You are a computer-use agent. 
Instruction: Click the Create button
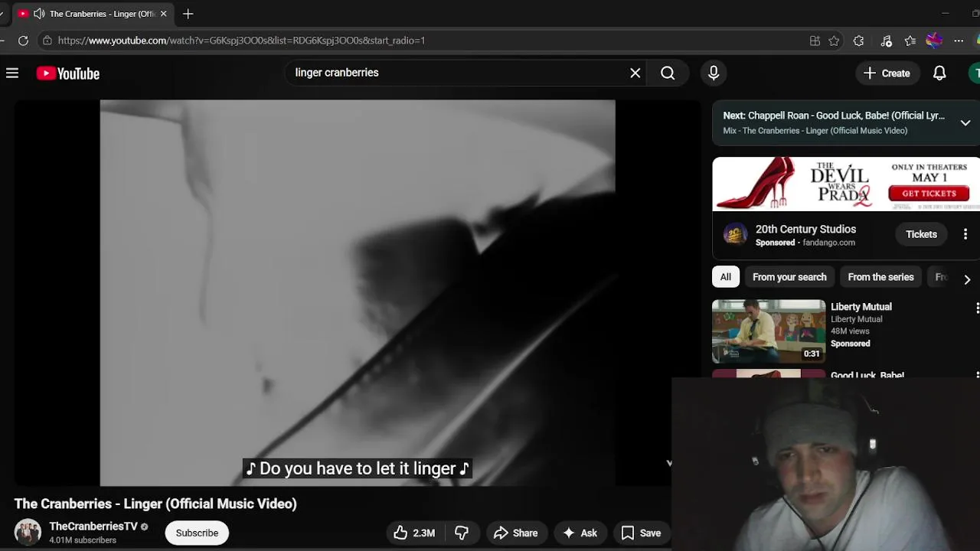click(887, 73)
